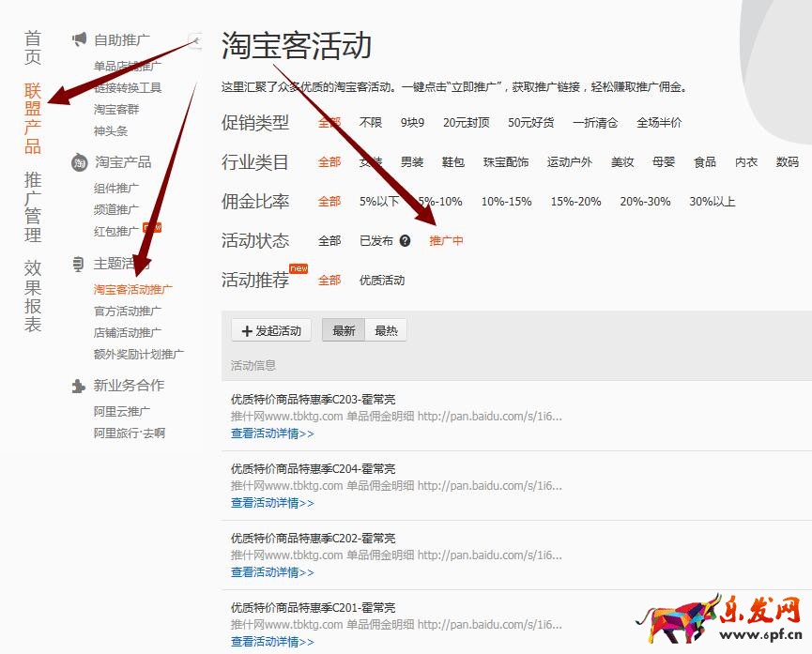812x654 pixels.
Task: Select 推广中 activity status filter
Action: pyautogui.click(x=446, y=241)
